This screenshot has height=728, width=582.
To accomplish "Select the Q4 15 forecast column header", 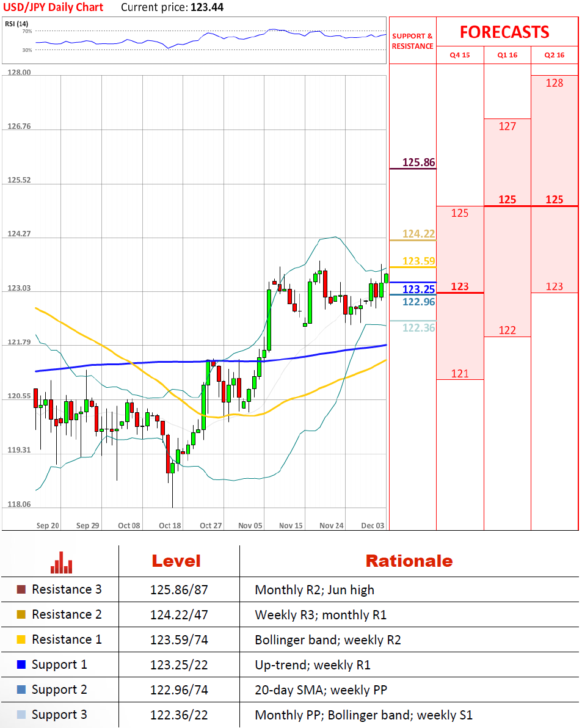I will (x=460, y=55).
